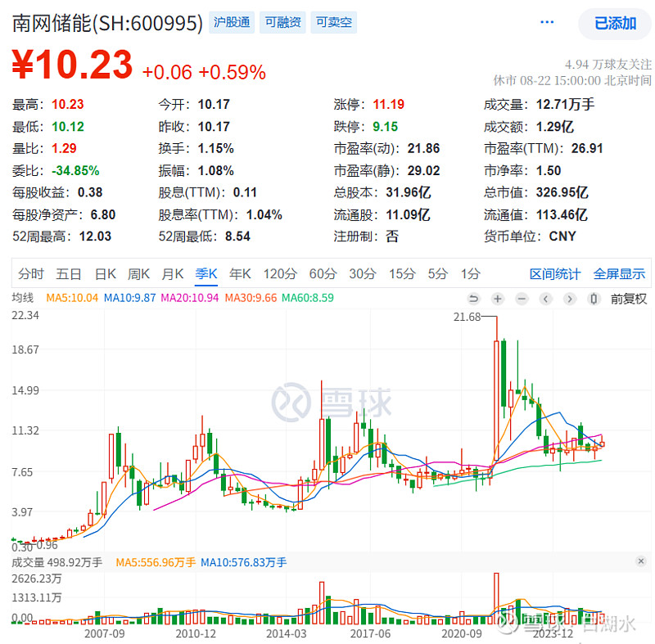Click the 4.94 万球友关注 follower count

click(x=608, y=65)
